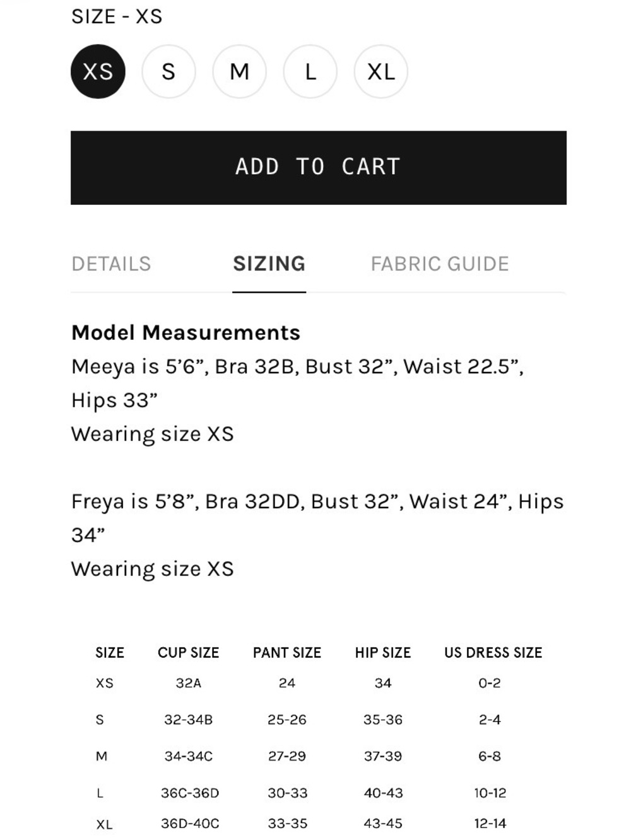Click the 10-12 dress size cell
The image size is (631, 840).
click(490, 793)
